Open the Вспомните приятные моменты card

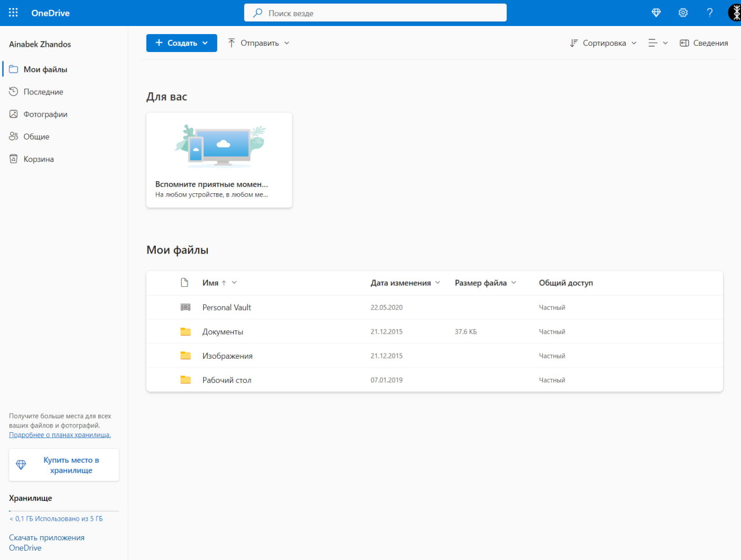coord(219,160)
